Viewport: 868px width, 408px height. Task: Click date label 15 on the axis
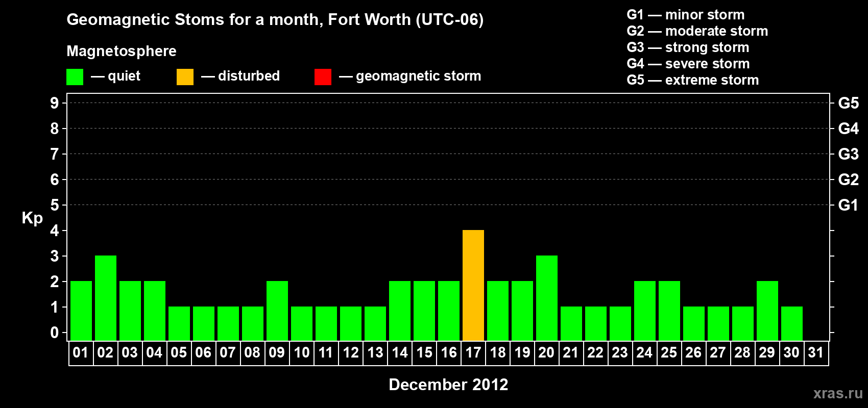coord(424,353)
